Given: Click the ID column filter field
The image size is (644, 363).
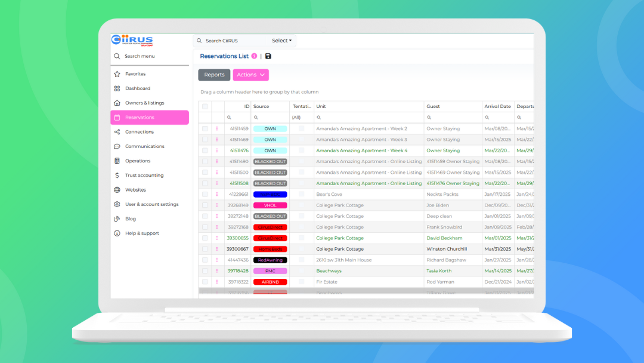Looking at the screenshot, I should [237, 118].
